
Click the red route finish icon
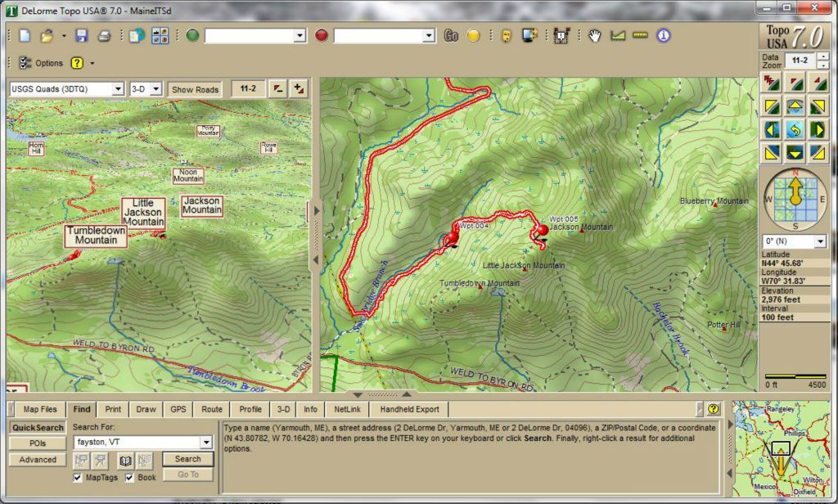[322, 35]
